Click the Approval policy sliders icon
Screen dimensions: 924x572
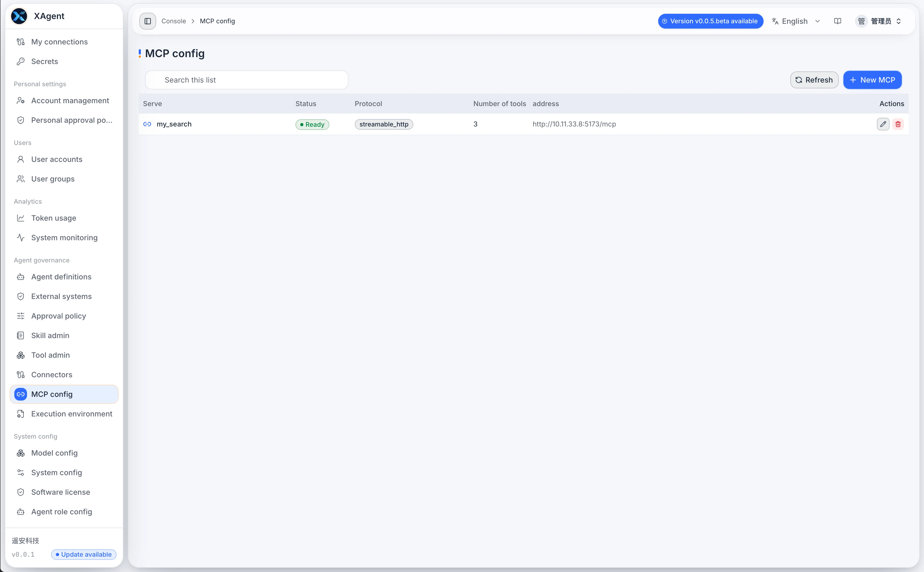tap(21, 316)
